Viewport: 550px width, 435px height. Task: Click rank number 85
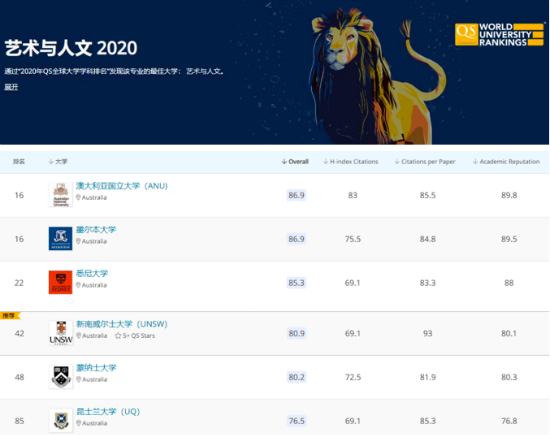pyautogui.click(x=19, y=421)
